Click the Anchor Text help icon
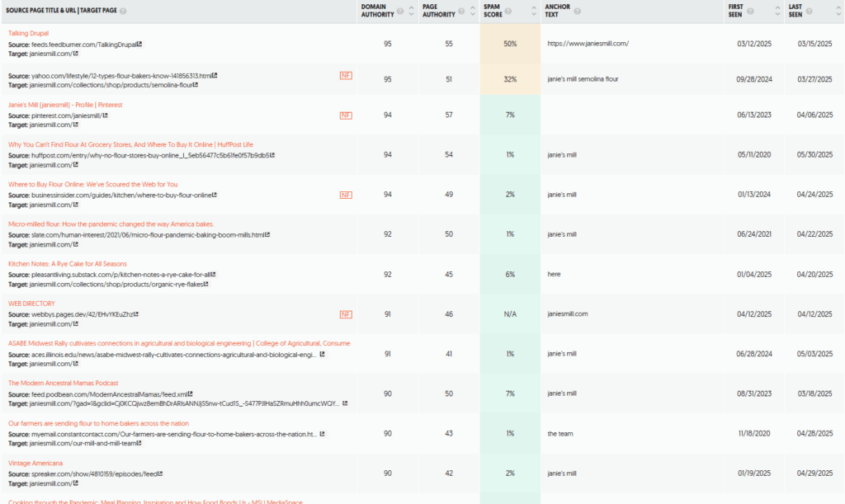845x504 pixels. (x=577, y=12)
